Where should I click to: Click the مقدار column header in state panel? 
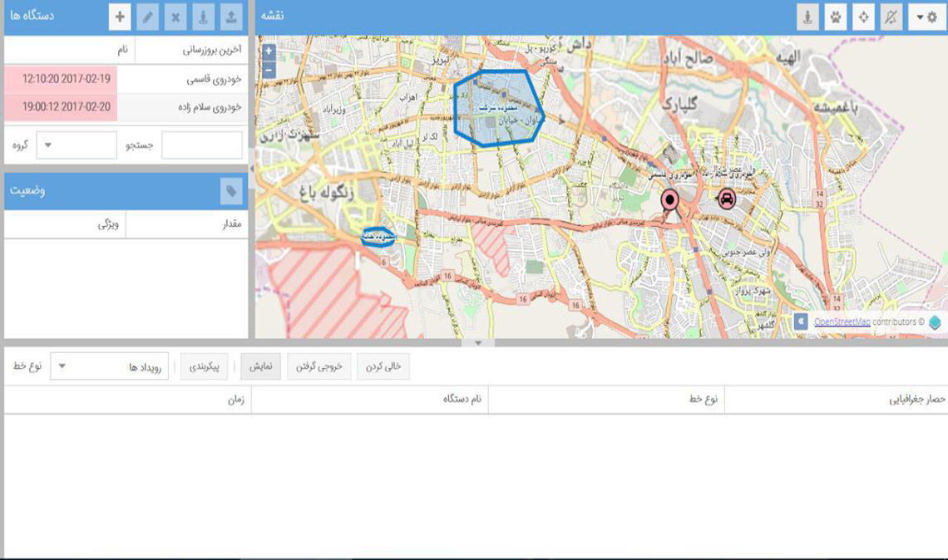[187, 224]
